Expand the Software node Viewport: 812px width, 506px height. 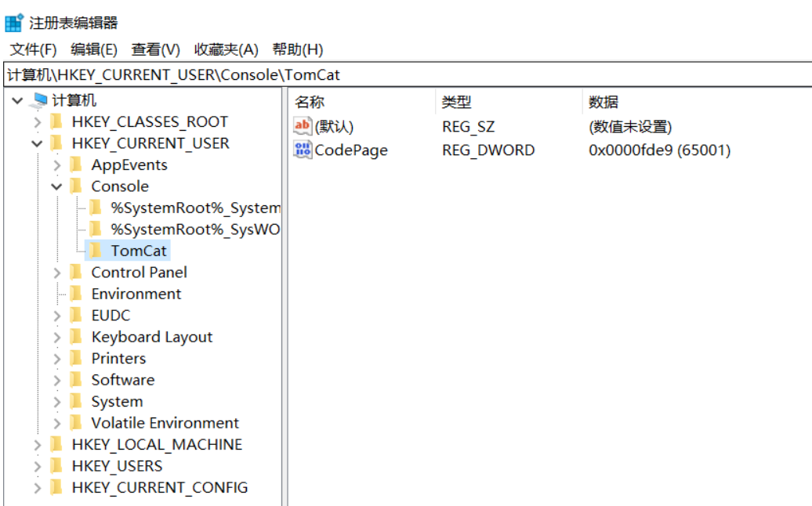point(57,380)
